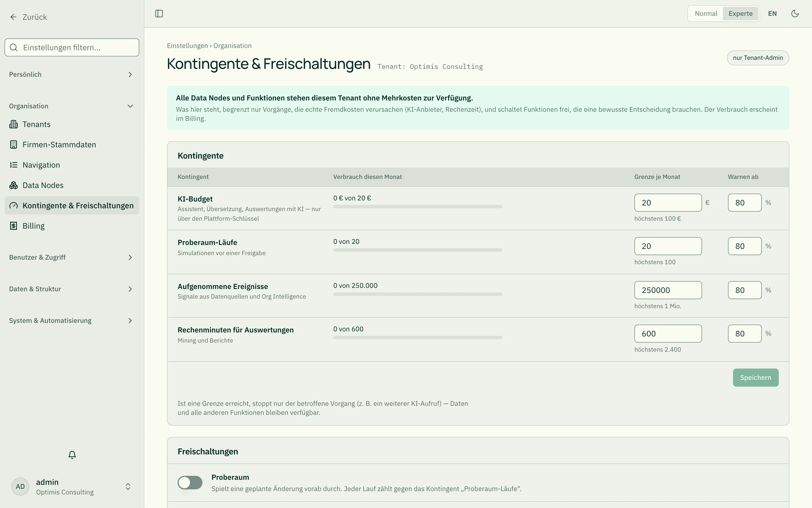Click Grenze je Monat column header
Screen dimensions: 812x508
tap(657, 177)
